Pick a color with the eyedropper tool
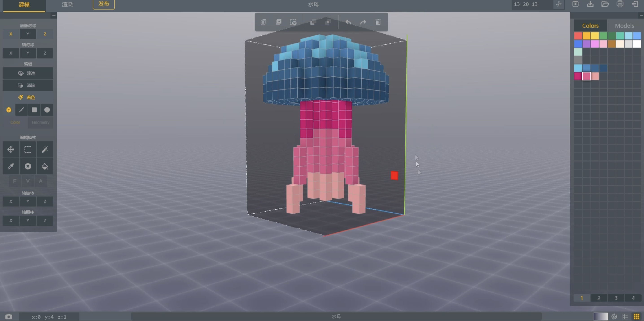This screenshot has width=644, height=321. [x=11, y=166]
